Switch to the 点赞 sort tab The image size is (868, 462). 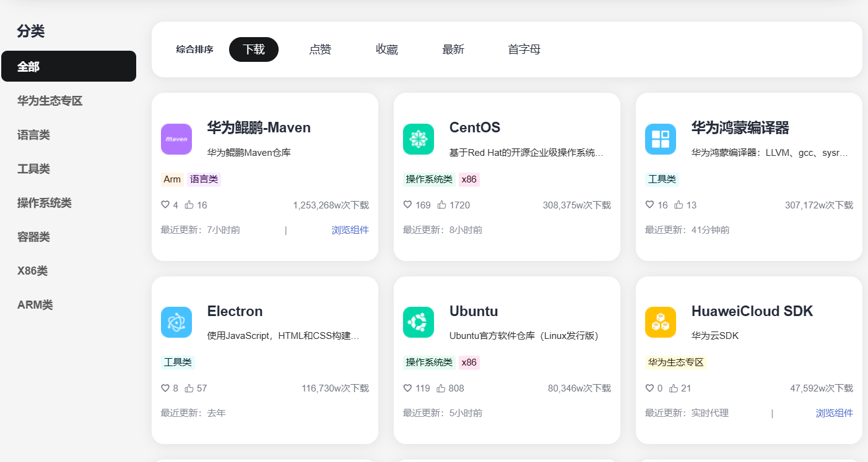click(x=320, y=49)
